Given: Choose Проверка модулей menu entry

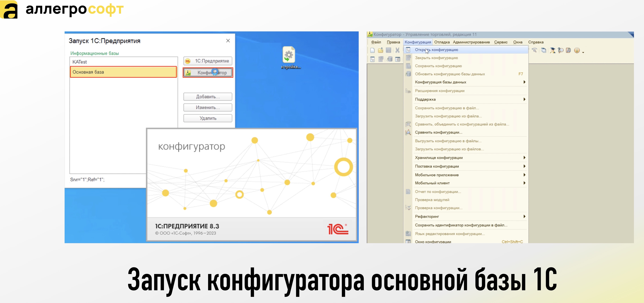Looking at the screenshot, I should point(466,200).
